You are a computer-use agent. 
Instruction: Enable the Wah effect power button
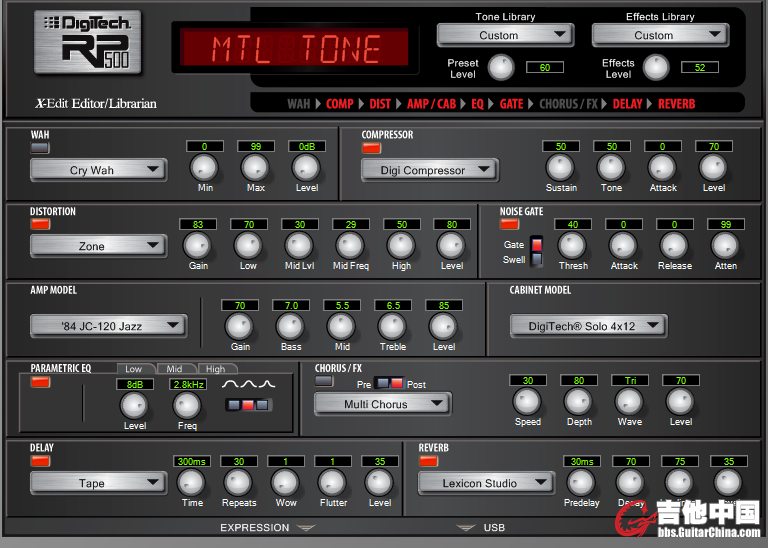pyautogui.click(x=40, y=148)
